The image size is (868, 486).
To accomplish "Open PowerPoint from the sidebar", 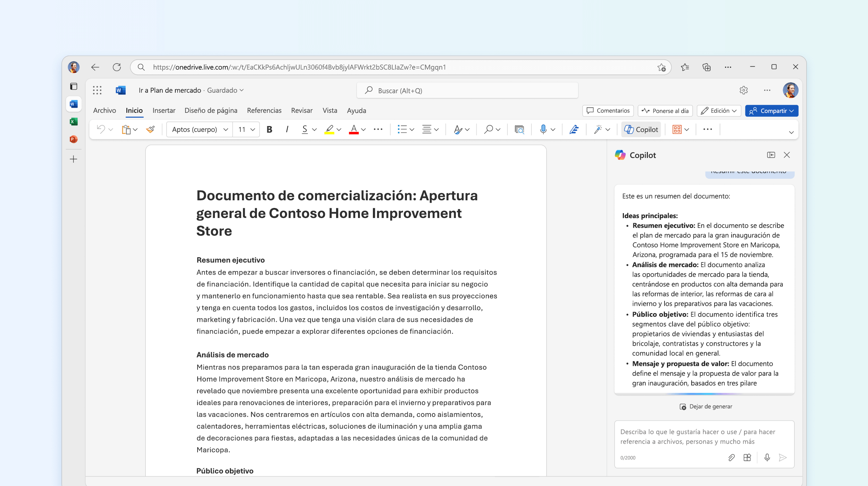I will point(74,139).
